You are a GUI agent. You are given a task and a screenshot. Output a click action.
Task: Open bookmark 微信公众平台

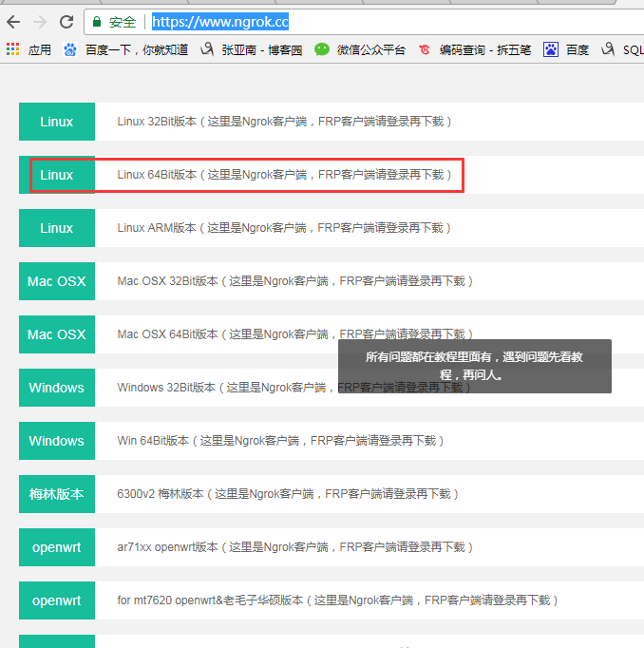click(x=371, y=50)
